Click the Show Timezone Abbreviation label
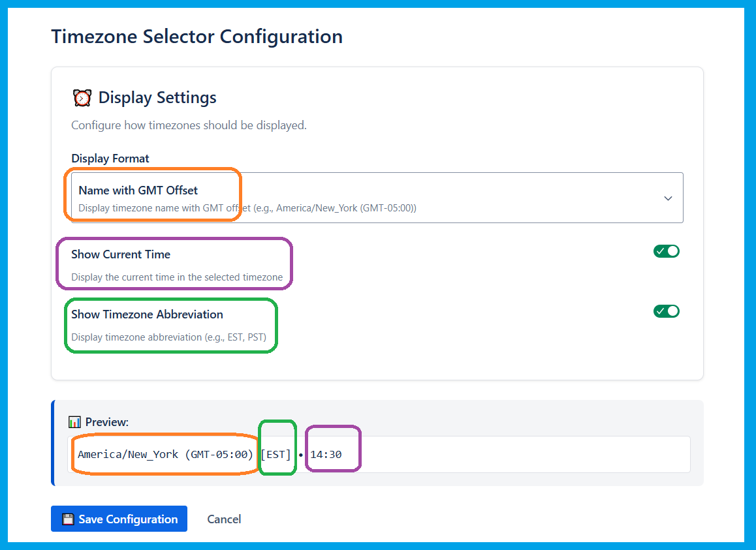756x550 pixels. pyautogui.click(x=147, y=314)
